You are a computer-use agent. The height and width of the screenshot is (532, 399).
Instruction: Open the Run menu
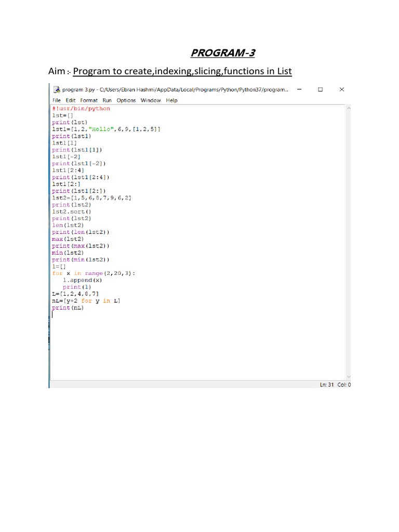107,100
